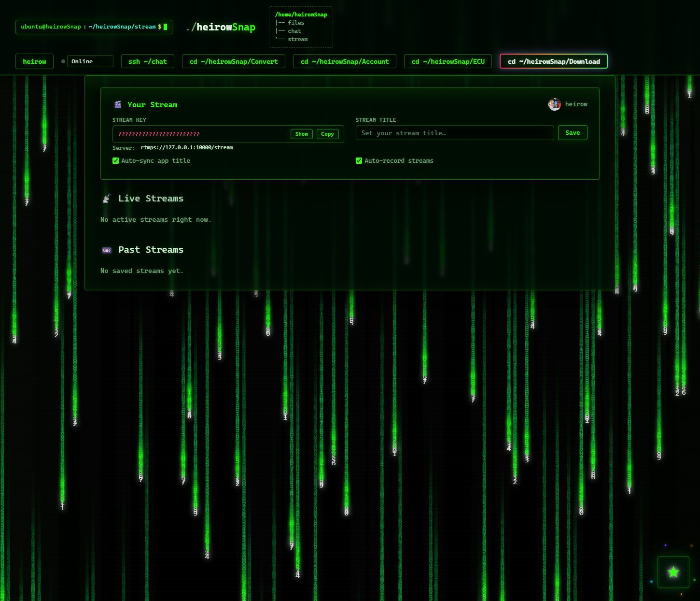
Task: Toggle the Auto-sync app title checkbox
Action: coord(115,161)
